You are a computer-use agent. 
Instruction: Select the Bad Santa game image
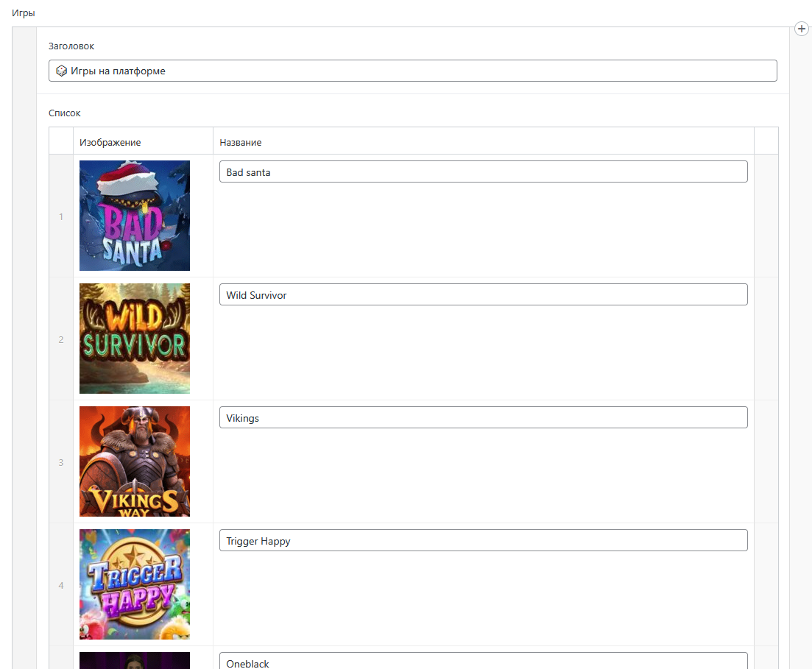tap(135, 216)
